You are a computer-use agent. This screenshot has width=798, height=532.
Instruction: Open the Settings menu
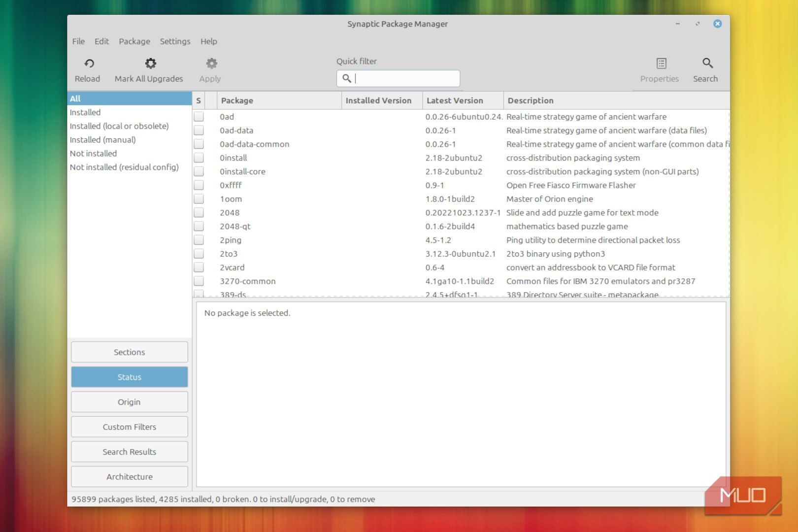coord(175,41)
